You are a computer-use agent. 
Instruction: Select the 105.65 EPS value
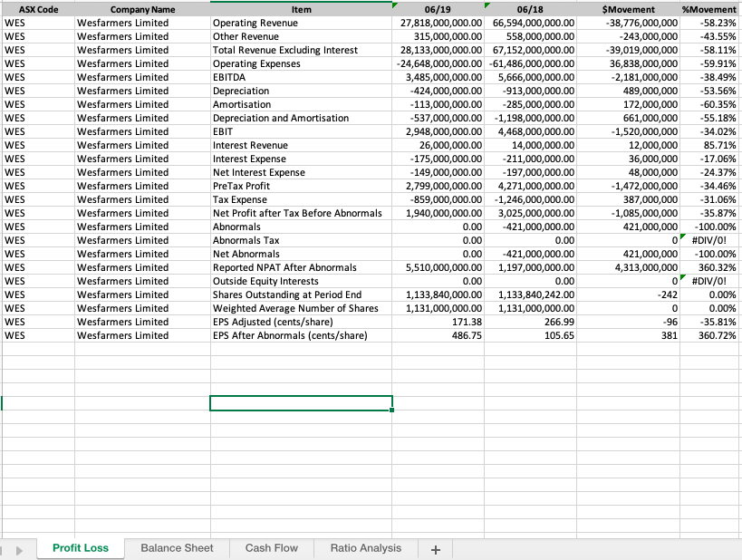tap(530, 335)
